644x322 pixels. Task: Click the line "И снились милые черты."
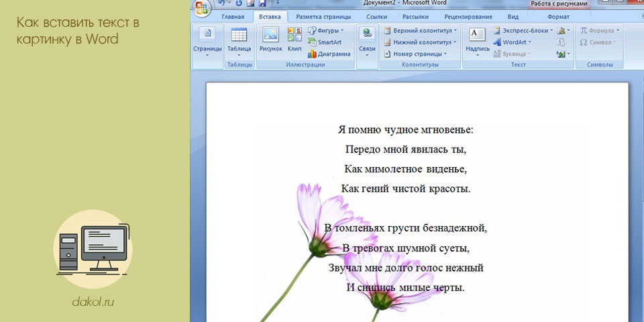click(x=405, y=288)
